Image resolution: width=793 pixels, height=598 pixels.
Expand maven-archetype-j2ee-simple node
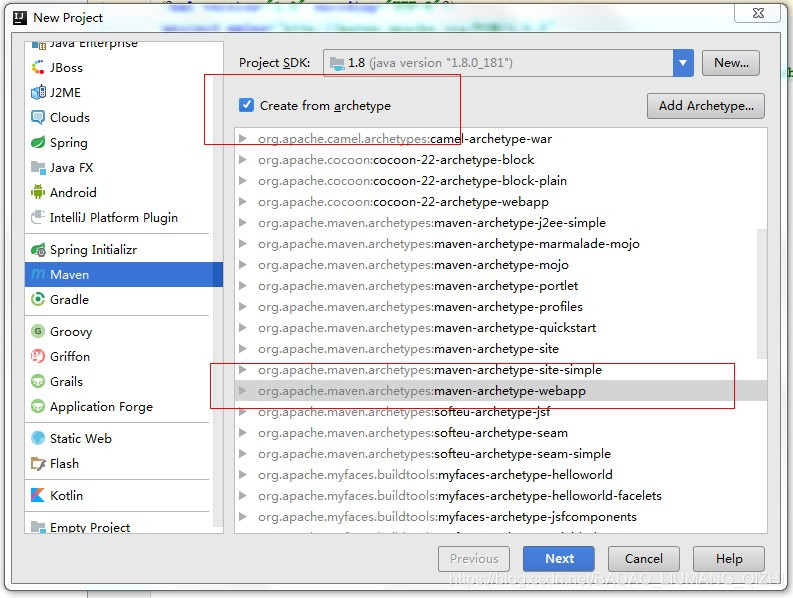pos(243,223)
